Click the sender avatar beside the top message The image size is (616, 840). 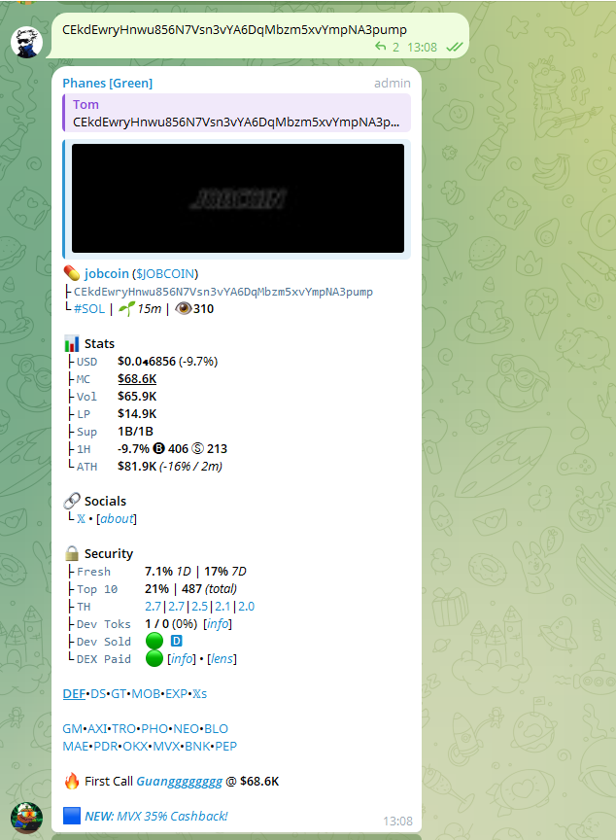tap(26, 42)
